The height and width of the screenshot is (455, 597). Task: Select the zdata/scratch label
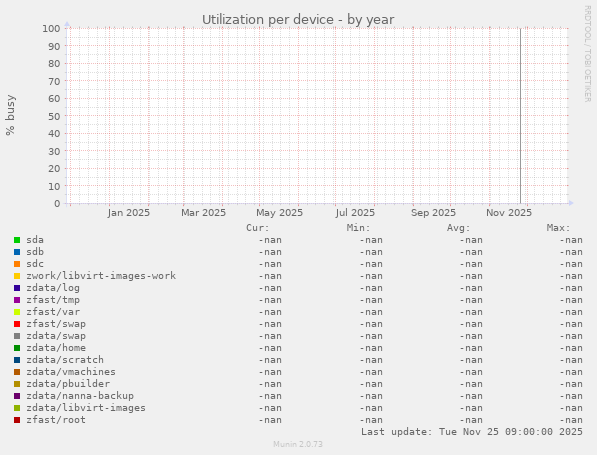pyautogui.click(x=65, y=360)
